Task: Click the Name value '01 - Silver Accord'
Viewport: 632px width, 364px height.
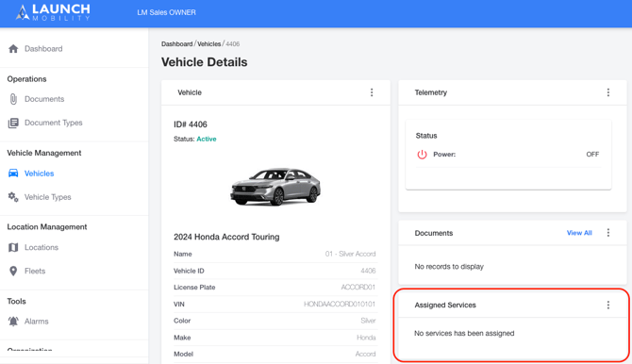Action: [350, 254]
